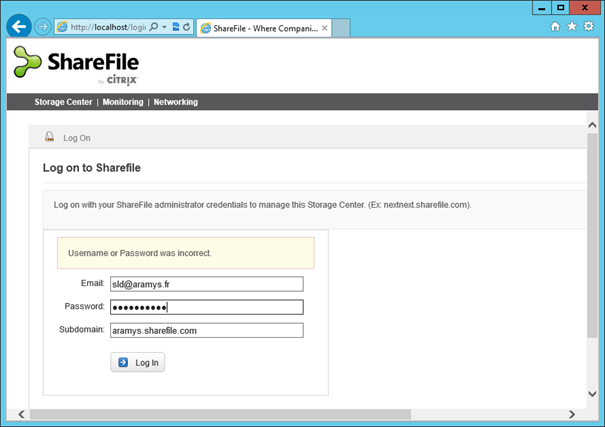Open the address bar dropdown arrow

coord(164,27)
